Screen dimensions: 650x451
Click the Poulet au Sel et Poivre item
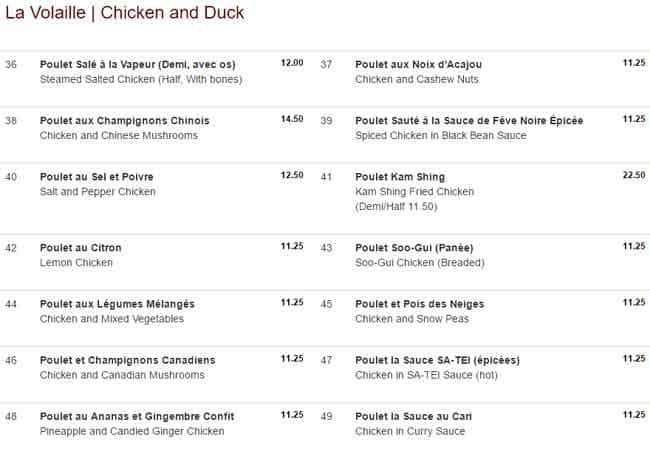(x=96, y=177)
